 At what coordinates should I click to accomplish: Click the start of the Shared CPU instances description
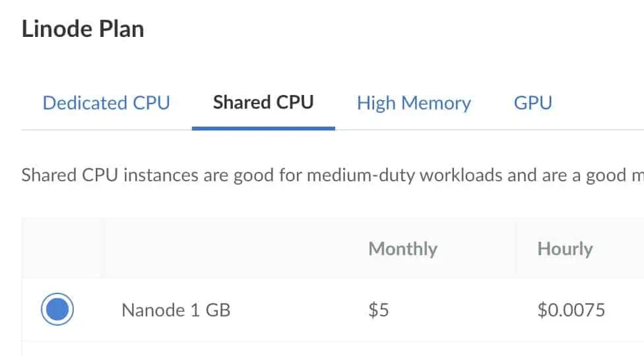coord(49,176)
